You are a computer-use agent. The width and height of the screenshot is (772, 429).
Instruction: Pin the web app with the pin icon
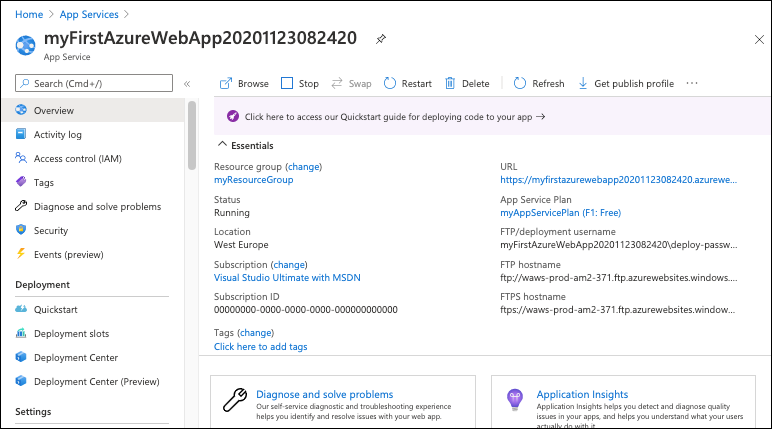[381, 39]
